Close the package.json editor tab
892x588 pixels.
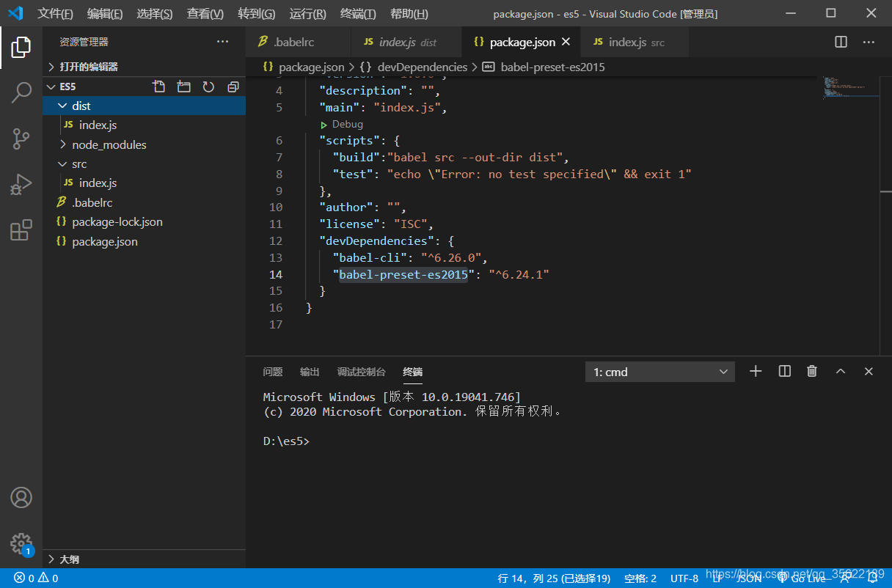tap(566, 42)
